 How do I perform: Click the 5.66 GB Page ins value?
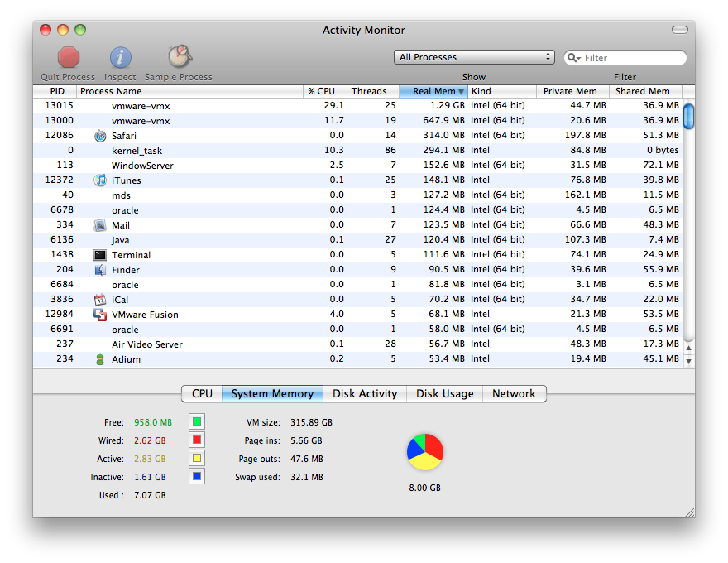[306, 440]
